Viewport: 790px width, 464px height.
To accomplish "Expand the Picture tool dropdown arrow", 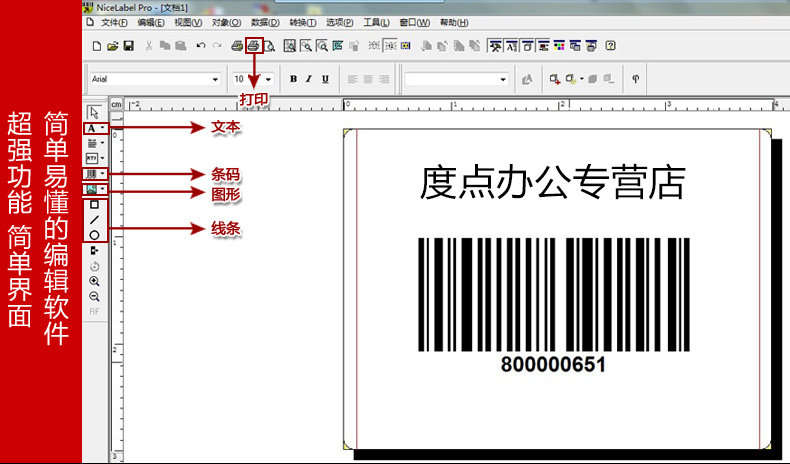I will (102, 189).
